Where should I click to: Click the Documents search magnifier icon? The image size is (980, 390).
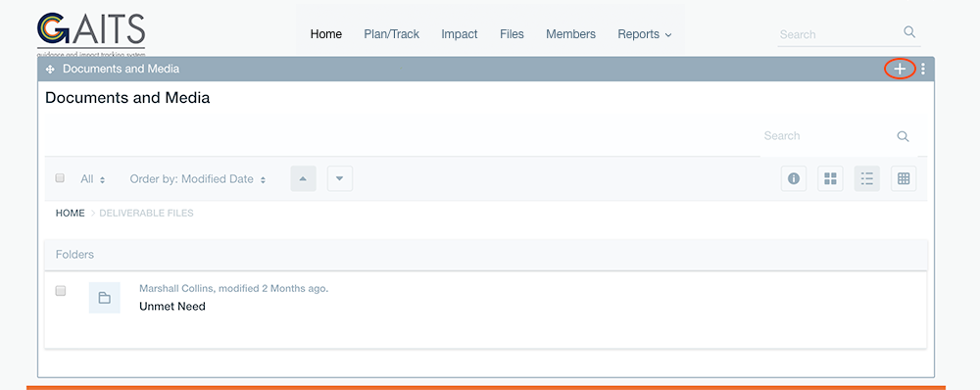point(903,136)
